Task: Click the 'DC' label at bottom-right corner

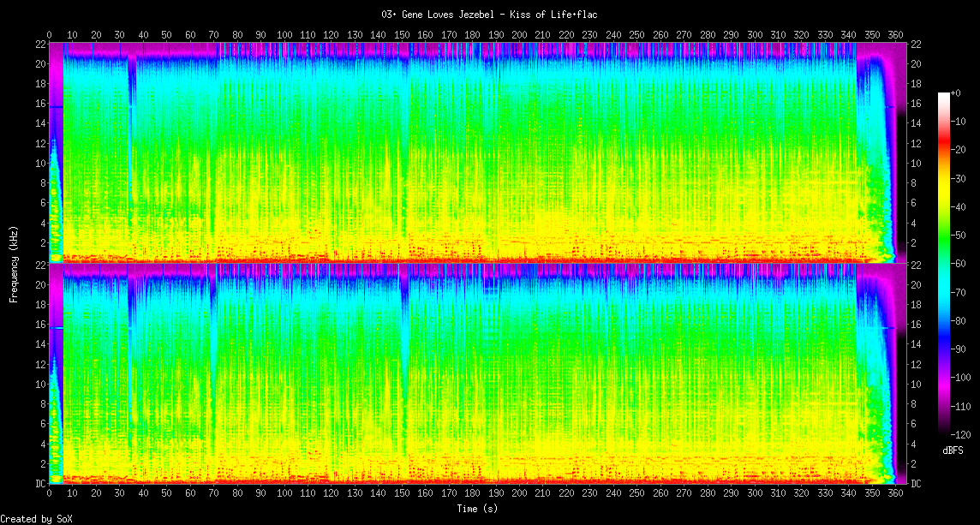Action: point(916,484)
